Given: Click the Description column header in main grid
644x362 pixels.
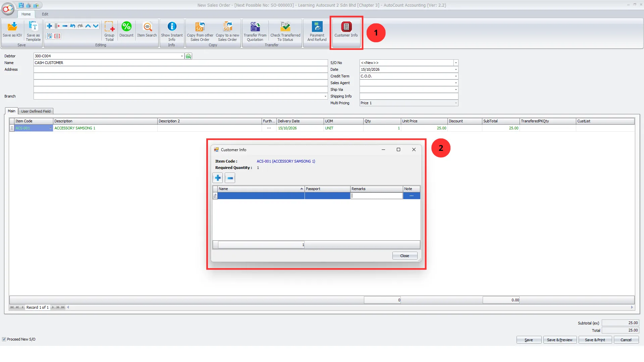Looking at the screenshot, I should click(x=105, y=121).
